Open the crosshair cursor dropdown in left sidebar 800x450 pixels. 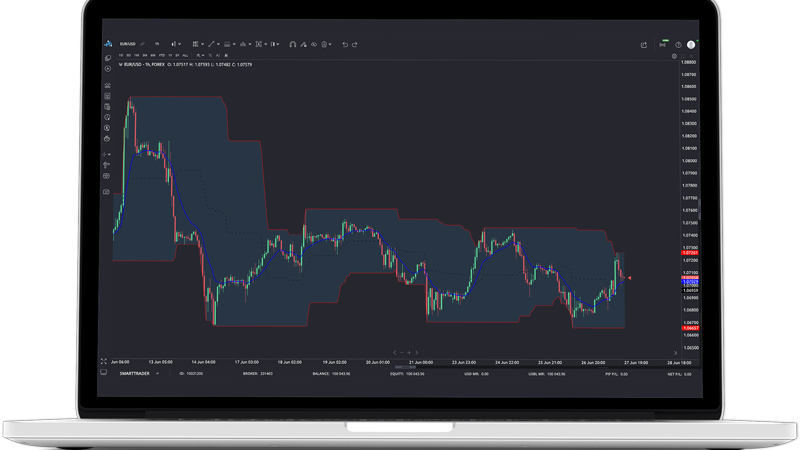tap(107, 69)
